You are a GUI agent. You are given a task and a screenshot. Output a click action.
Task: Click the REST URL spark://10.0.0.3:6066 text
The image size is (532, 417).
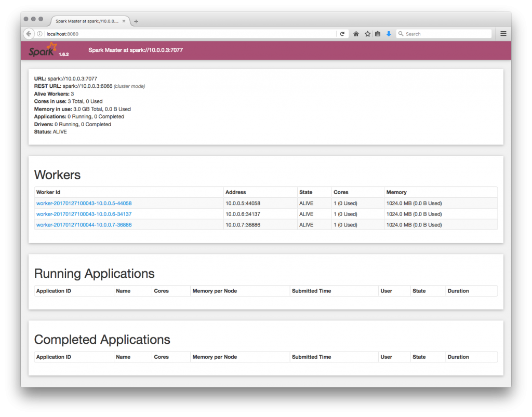coord(87,86)
